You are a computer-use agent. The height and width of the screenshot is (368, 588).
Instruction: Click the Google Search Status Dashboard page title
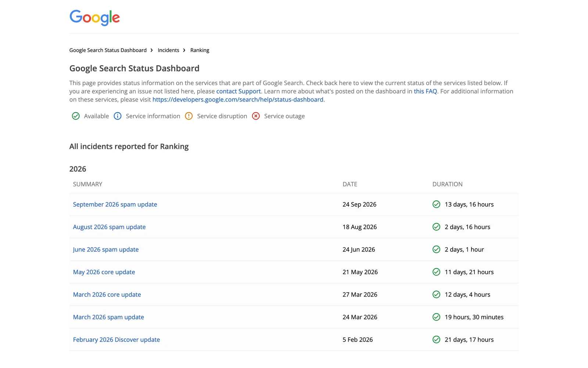pyautogui.click(x=135, y=68)
